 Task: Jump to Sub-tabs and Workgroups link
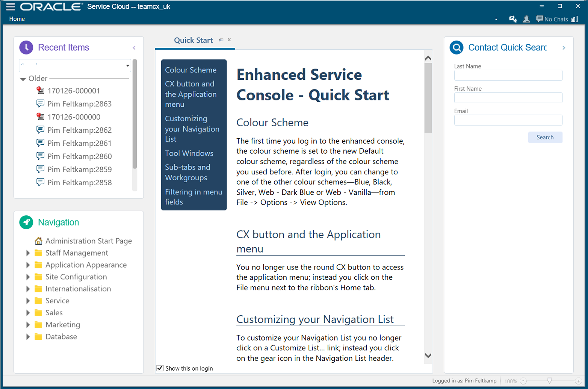click(x=187, y=173)
